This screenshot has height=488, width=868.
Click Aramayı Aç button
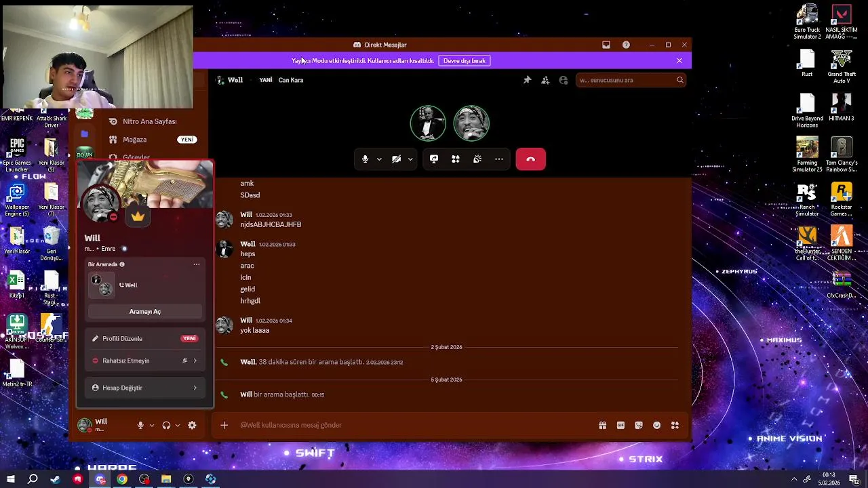pos(145,312)
